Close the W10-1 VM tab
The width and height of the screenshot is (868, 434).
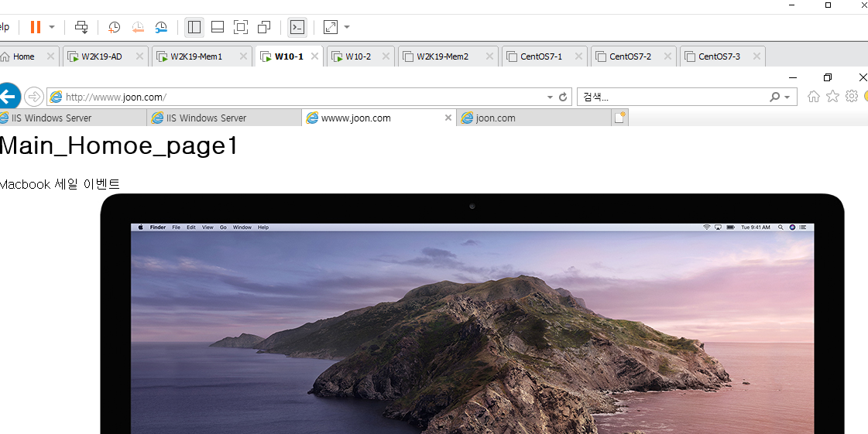[x=314, y=56]
